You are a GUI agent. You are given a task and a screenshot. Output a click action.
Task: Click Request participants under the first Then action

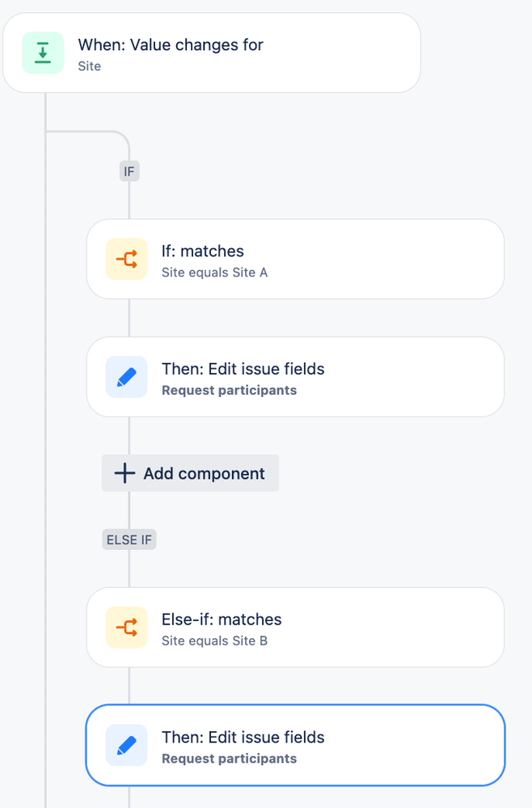pos(222,391)
